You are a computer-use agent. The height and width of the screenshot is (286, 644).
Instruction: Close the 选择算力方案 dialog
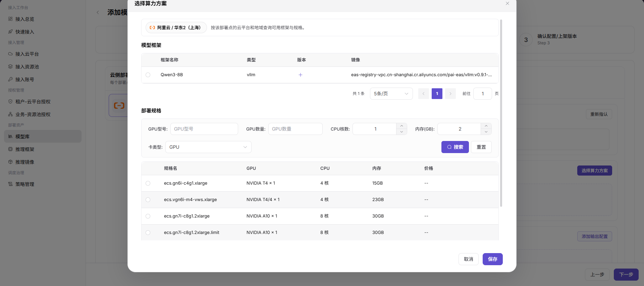click(x=507, y=3)
